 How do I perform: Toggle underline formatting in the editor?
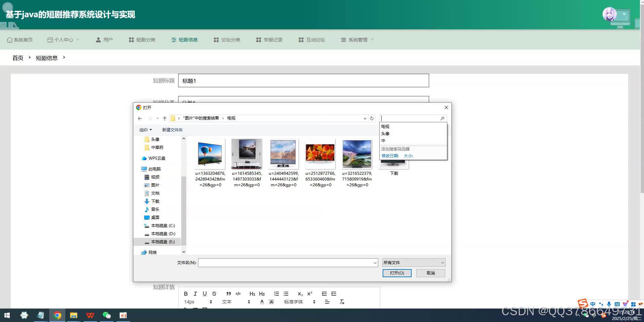[x=204, y=294]
